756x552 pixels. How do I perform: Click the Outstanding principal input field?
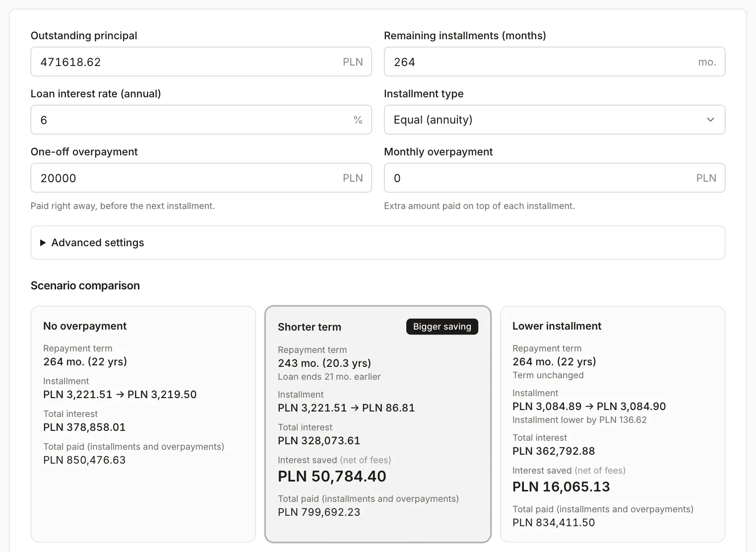[201, 62]
